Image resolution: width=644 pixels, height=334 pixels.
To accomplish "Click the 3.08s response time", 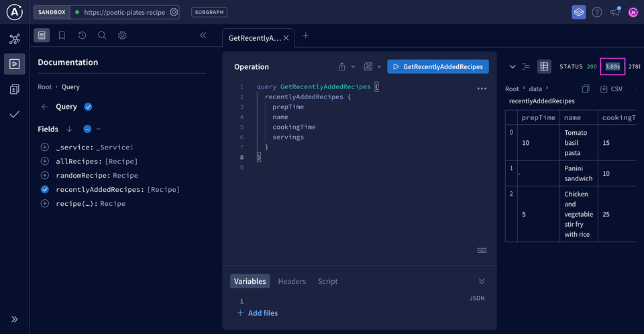I will tap(612, 66).
